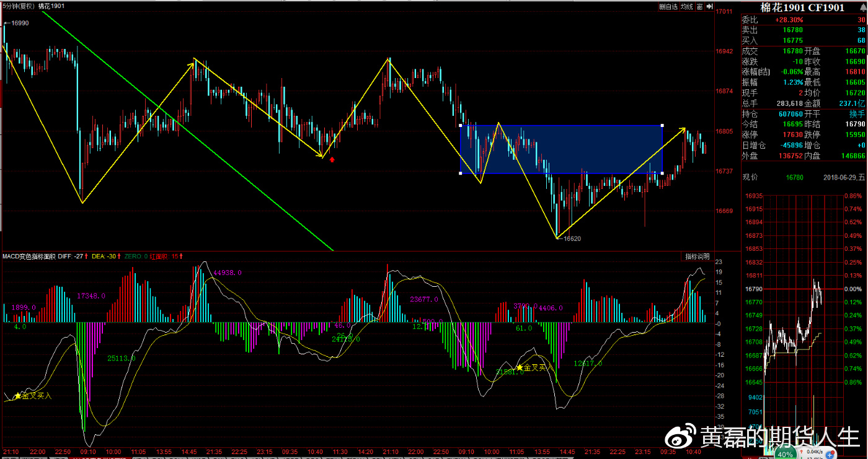Image resolution: width=868 pixels, height=459 pixels.
Task: Click the 棉花1901 CF1901 quote panel header
Action: (x=802, y=7)
